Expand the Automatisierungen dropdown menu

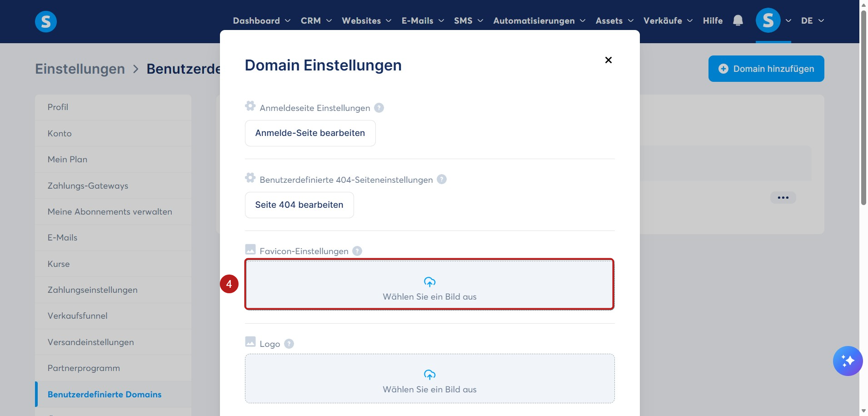click(539, 20)
